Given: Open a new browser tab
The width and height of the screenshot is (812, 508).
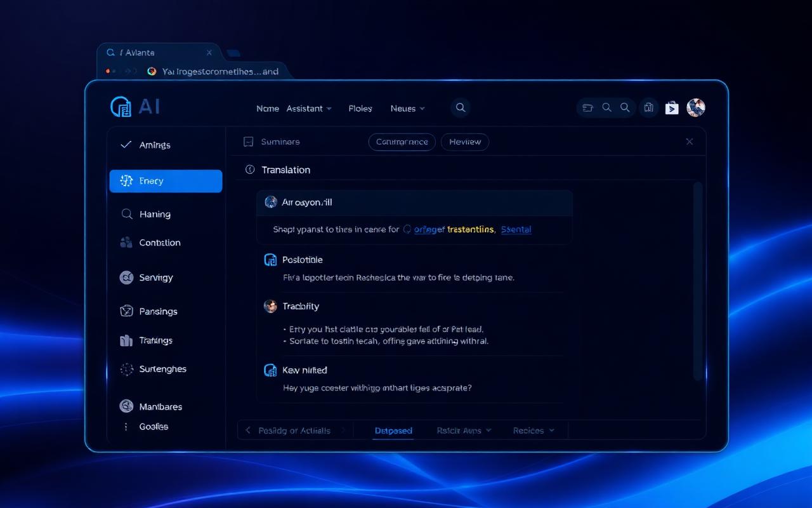Looking at the screenshot, I should 233,53.
